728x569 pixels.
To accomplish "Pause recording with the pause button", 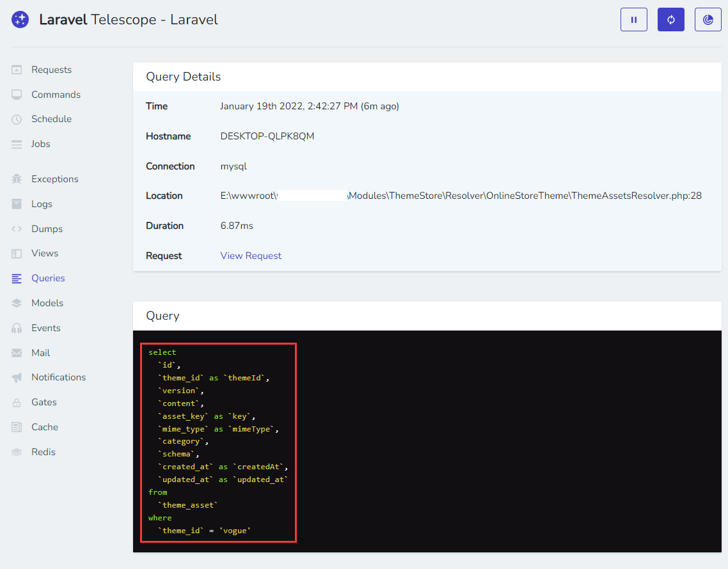I will pos(633,20).
